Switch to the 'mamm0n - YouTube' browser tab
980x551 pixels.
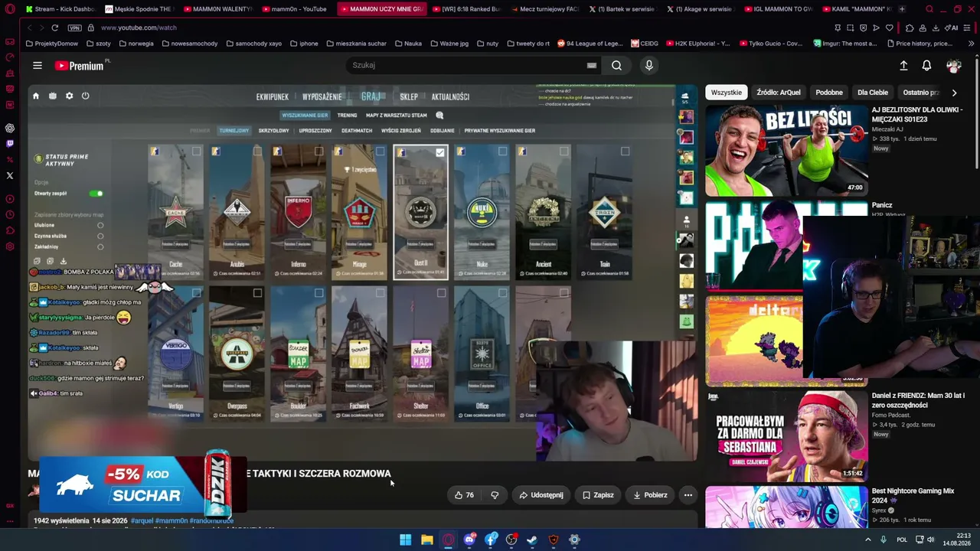point(294,9)
